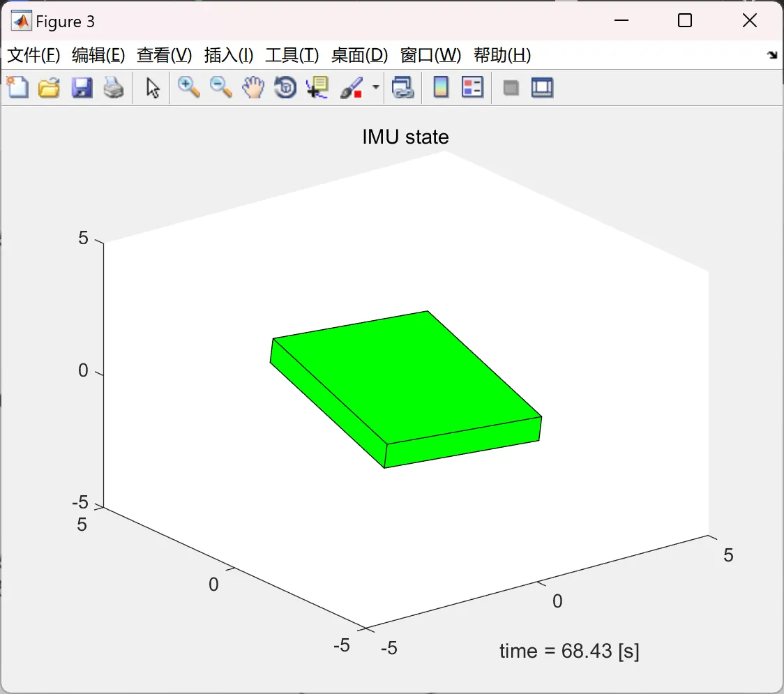This screenshot has height=694, width=784.
Task: Dock the figure using the arrow at menu bar end
Action: click(x=773, y=55)
